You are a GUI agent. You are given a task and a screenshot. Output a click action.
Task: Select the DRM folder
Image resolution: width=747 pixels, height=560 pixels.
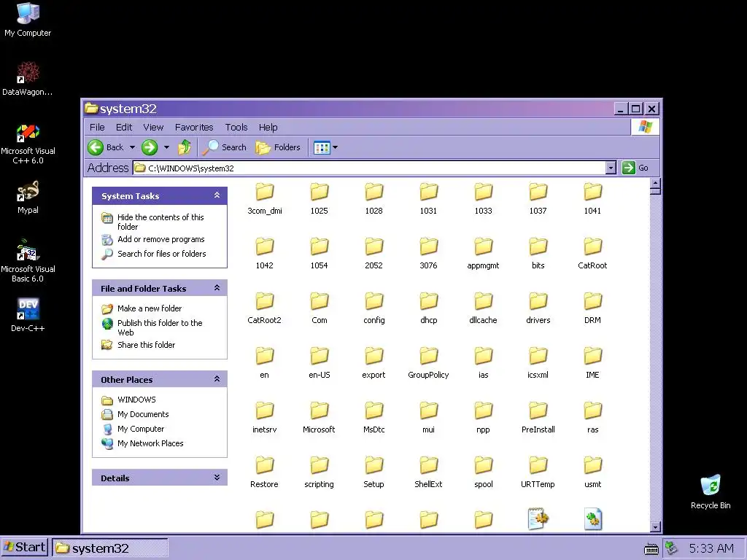(592, 308)
